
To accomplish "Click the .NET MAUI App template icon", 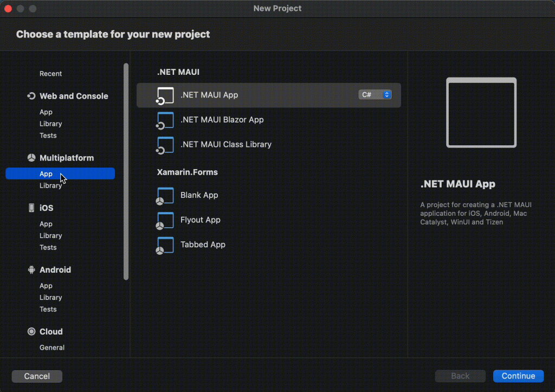I will click(165, 95).
